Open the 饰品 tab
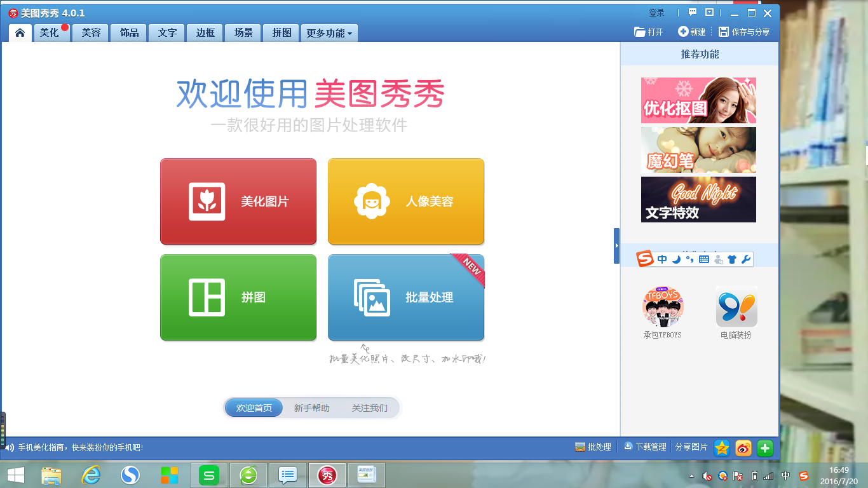The height and width of the screenshot is (488, 868). coord(129,32)
